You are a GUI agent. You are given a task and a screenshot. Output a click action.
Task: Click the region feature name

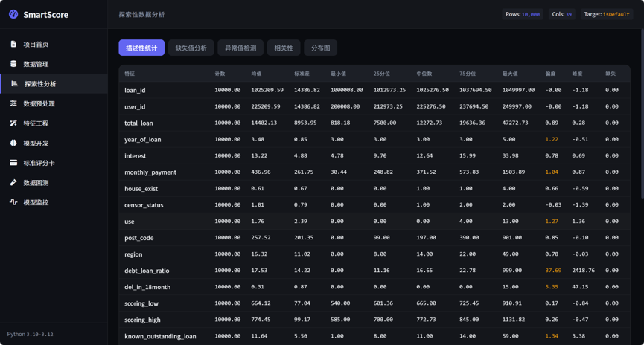133,254
